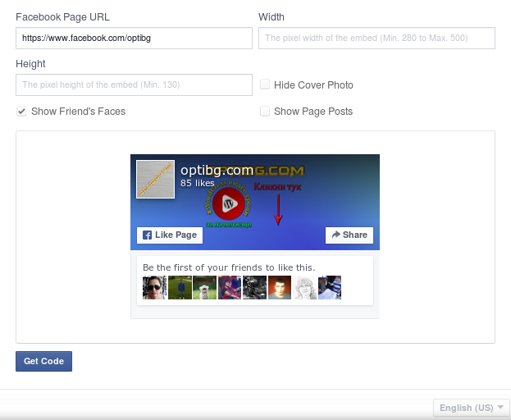Open the optibg.com page title link

click(x=217, y=170)
